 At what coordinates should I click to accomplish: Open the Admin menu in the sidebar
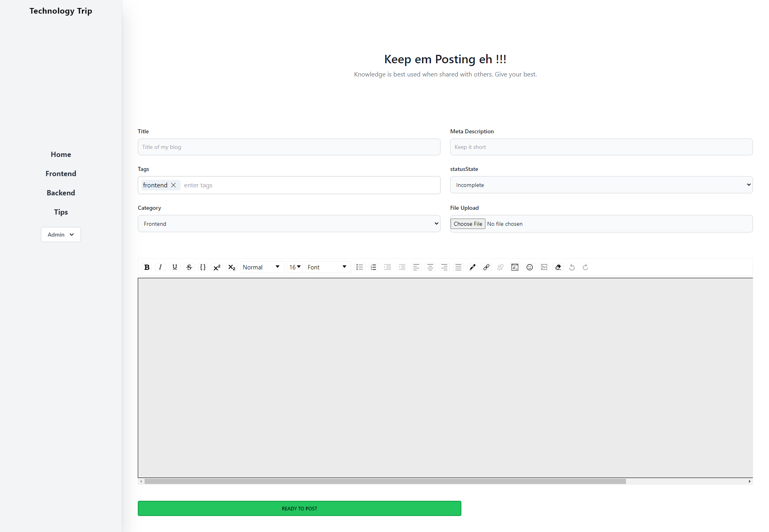(60, 234)
